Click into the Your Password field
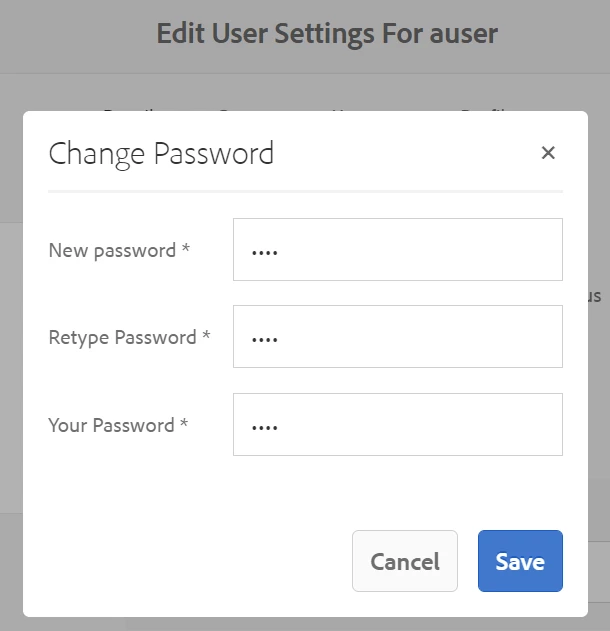 click(x=398, y=425)
